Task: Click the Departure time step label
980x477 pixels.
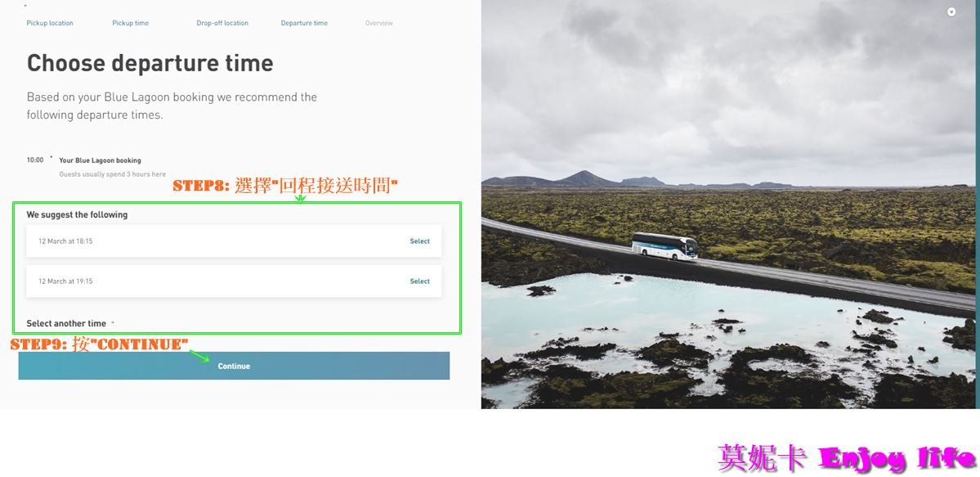Action: click(x=304, y=23)
